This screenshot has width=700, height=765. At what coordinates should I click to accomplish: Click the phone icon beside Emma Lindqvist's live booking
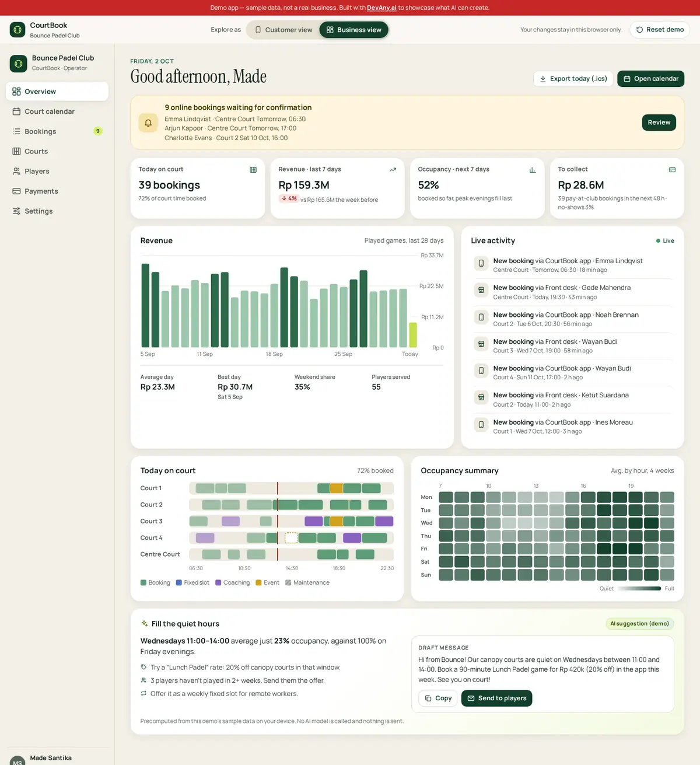(481, 263)
